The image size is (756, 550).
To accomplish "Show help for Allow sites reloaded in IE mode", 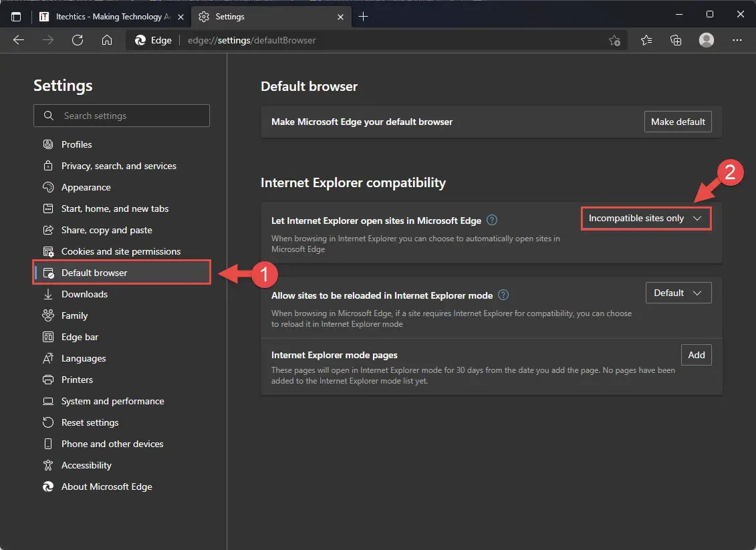I will 503,295.
